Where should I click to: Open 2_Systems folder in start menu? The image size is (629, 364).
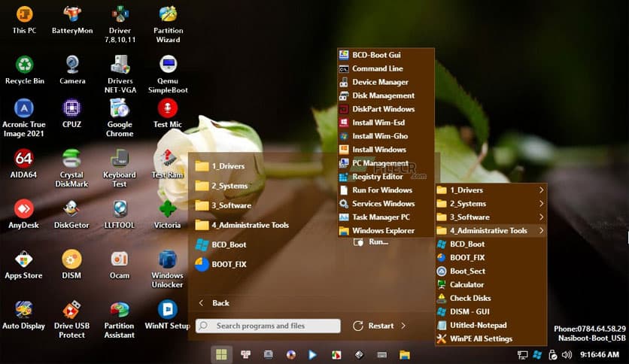229,186
